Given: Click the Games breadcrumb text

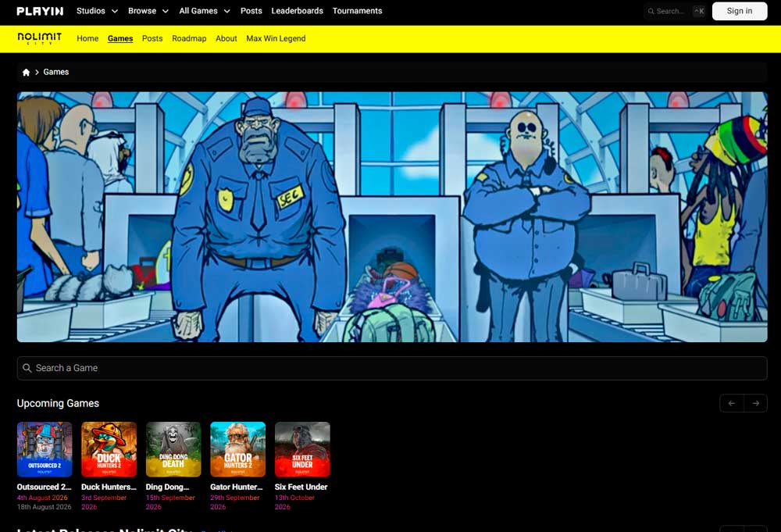Looking at the screenshot, I should (x=55, y=72).
